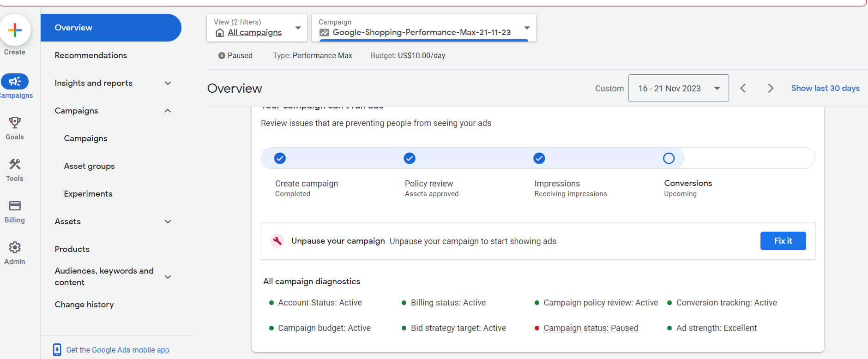Click Campaign policy review: Active diagnostic

tap(601, 303)
